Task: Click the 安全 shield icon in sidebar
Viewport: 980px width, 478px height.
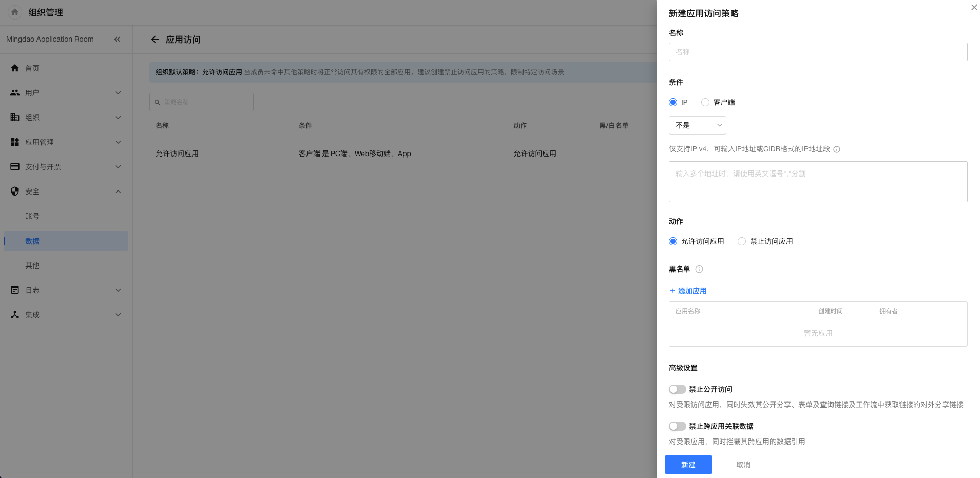Action: pos(15,192)
